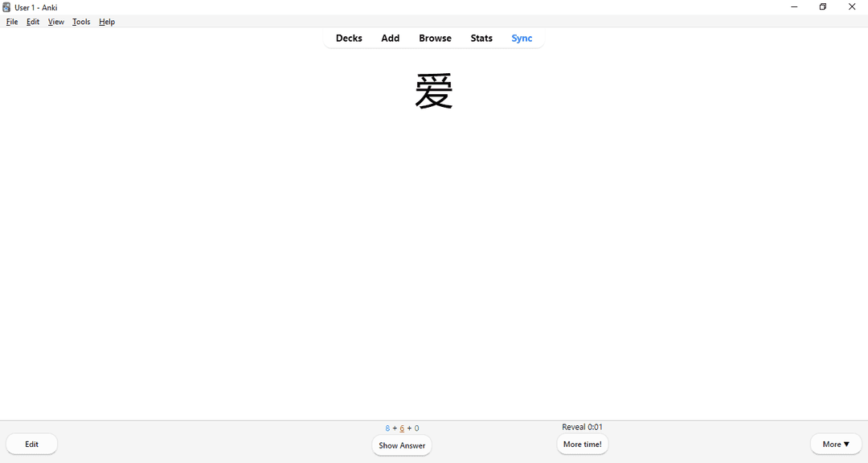Open the Edit menu
This screenshot has height=463, width=868.
[32, 22]
